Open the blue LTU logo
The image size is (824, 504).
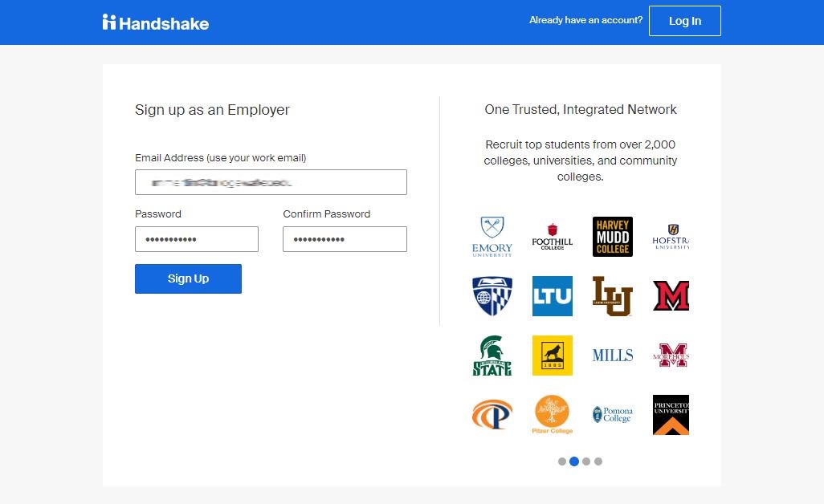[x=553, y=296]
